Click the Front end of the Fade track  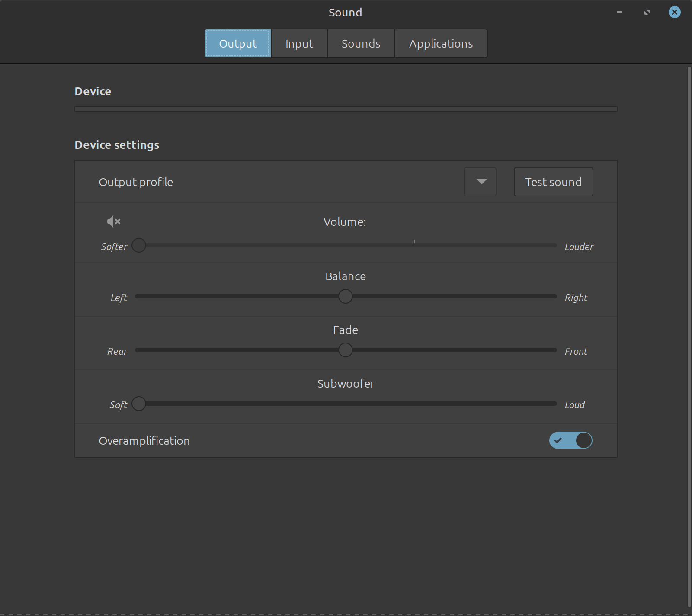553,350
